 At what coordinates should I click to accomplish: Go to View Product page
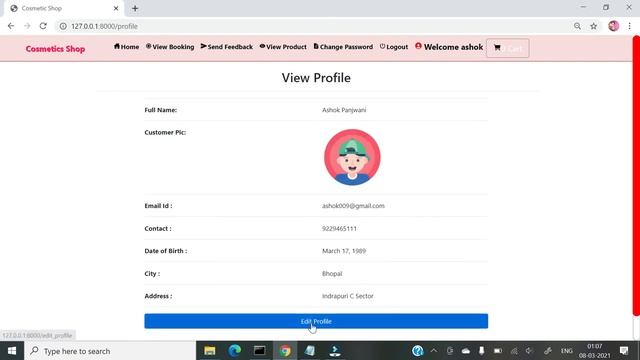tap(283, 47)
